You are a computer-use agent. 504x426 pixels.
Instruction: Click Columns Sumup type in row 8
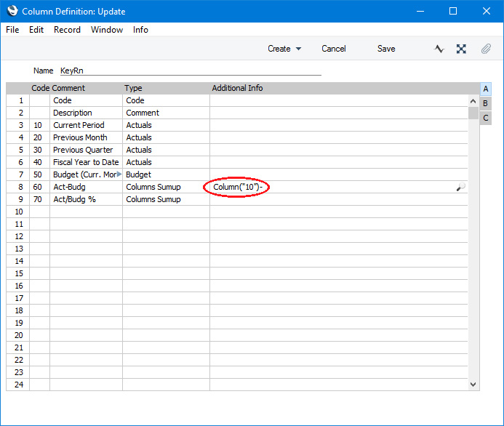tap(166, 187)
